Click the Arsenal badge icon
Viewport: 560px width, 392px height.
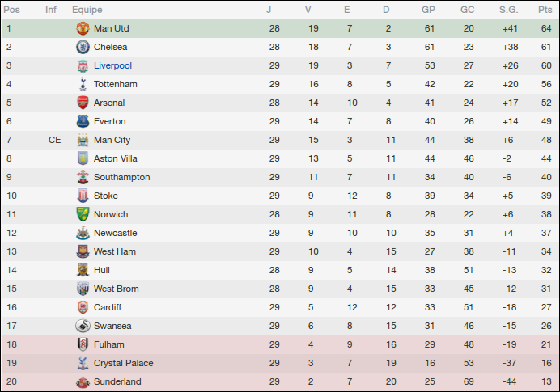[82, 103]
